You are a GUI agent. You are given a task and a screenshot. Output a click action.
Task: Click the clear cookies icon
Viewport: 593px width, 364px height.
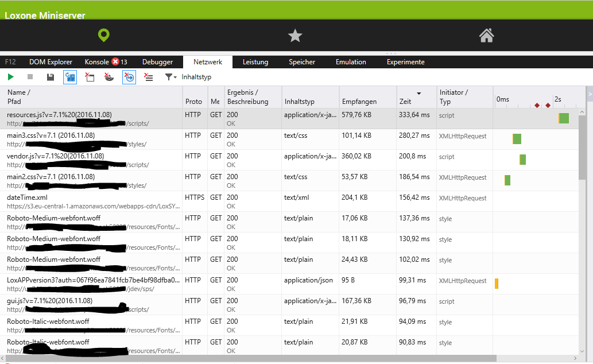coord(109,77)
